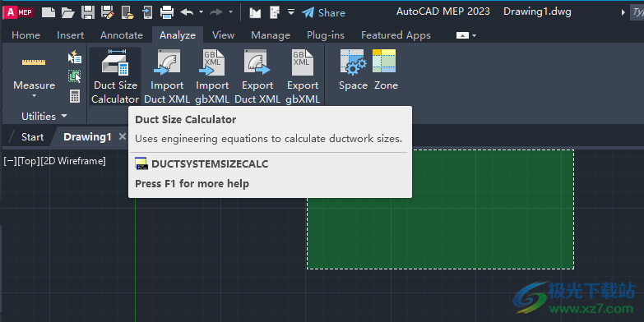Switch to the Home ribbon tab
The height and width of the screenshot is (322, 644).
pyautogui.click(x=25, y=35)
